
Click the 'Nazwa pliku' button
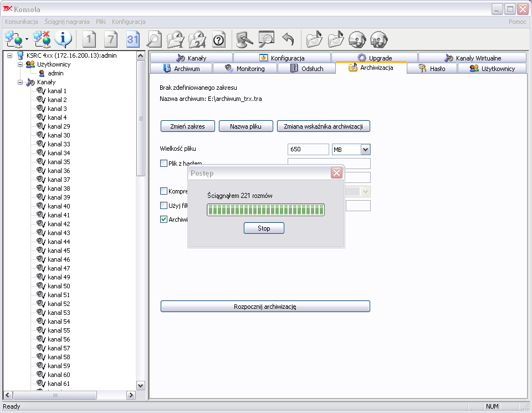(x=245, y=126)
